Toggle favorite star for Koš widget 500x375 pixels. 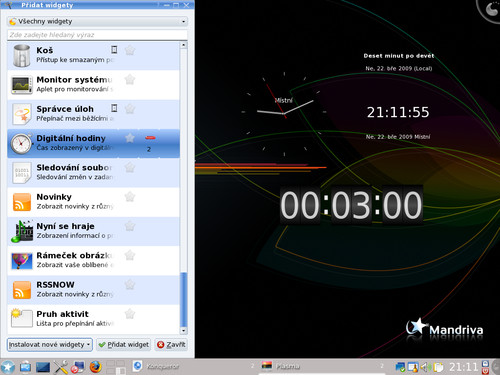tap(130, 50)
